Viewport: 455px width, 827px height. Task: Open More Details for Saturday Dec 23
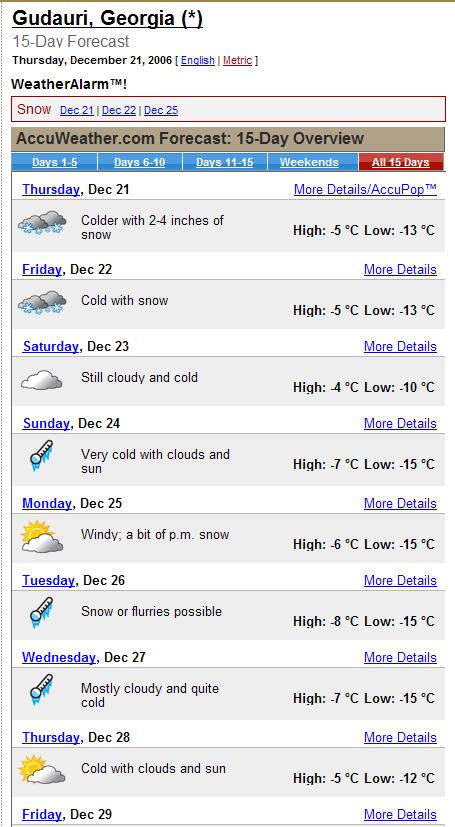point(400,347)
